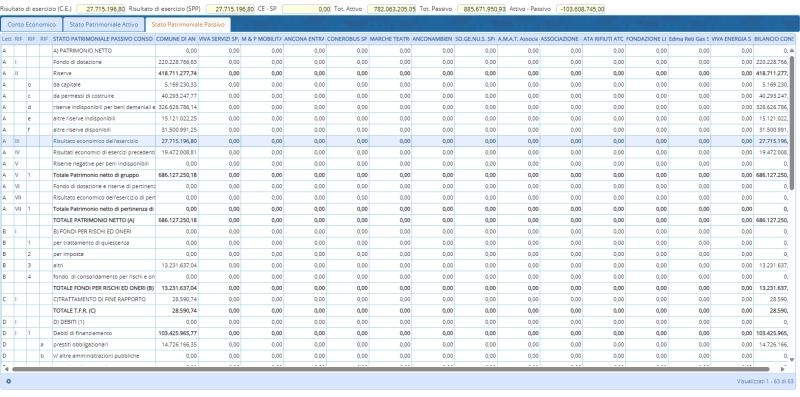Click TOTALE PATRIMONIO NETTO (A) row
Image resolution: width=800 pixels, height=397 pixels.
395,220
